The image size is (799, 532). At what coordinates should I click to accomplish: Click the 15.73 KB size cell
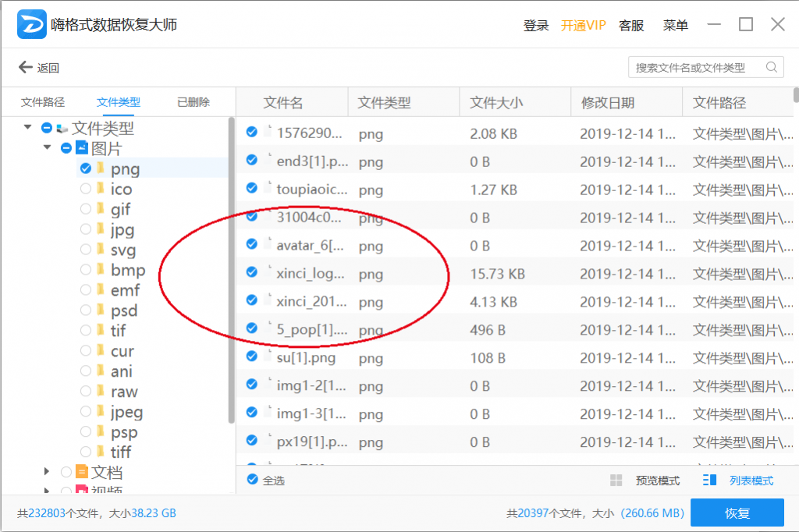[x=497, y=274]
